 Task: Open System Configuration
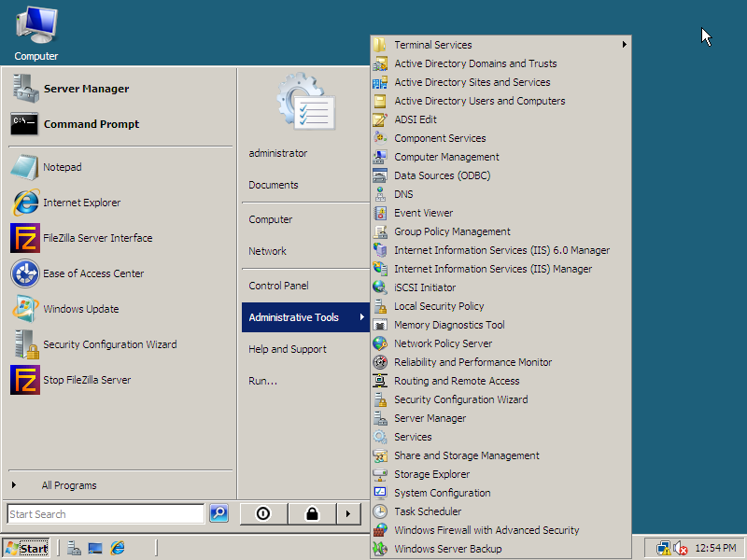pyautogui.click(x=500, y=493)
